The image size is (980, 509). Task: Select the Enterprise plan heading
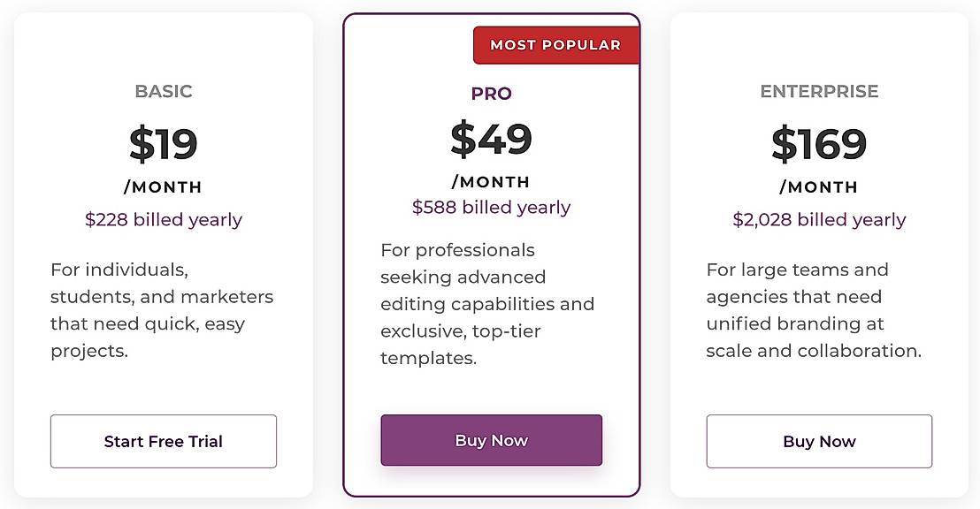click(819, 91)
